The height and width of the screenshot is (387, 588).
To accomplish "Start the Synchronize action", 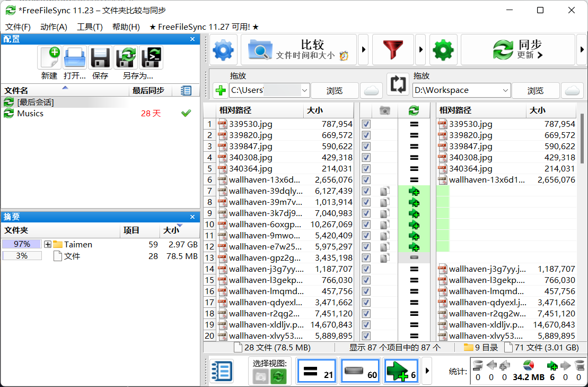I will click(518, 49).
